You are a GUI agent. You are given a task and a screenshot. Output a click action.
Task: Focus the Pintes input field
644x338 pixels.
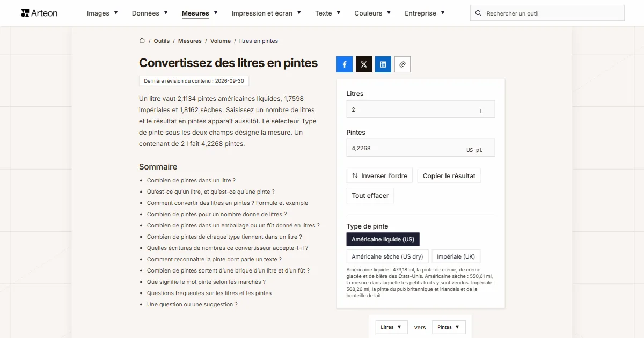pos(421,148)
